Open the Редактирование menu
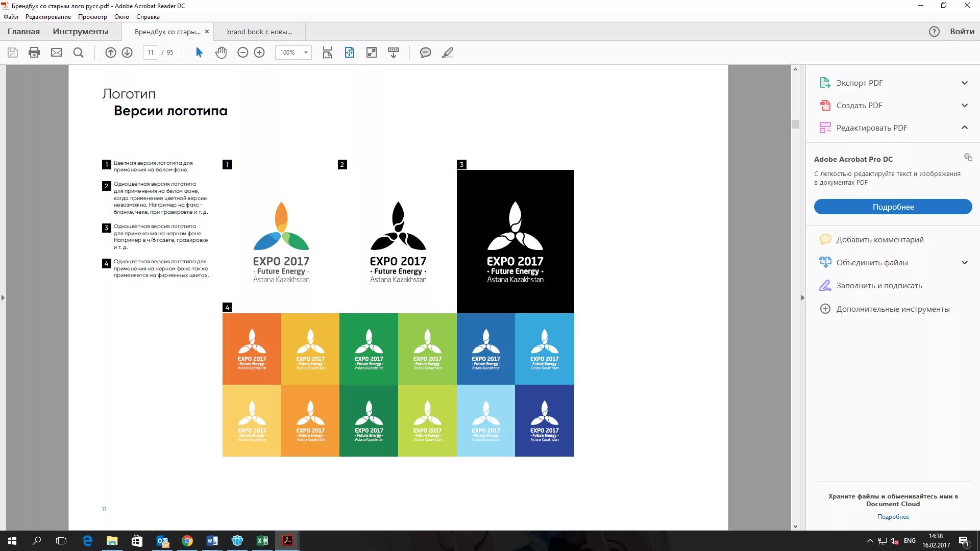The image size is (980, 551). click(48, 17)
